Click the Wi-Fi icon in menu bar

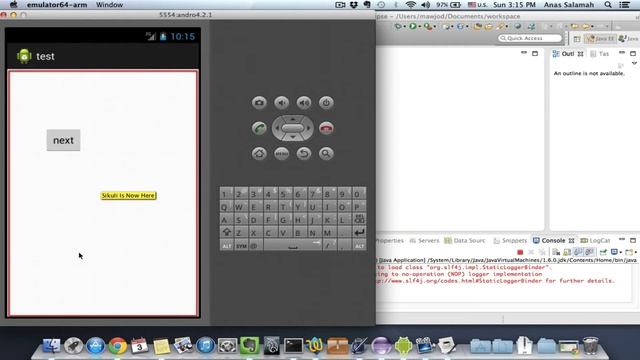click(x=411, y=5)
